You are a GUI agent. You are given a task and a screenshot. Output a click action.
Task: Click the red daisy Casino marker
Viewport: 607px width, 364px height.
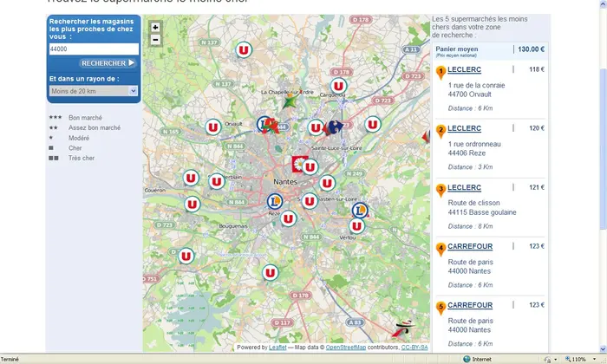297,164
